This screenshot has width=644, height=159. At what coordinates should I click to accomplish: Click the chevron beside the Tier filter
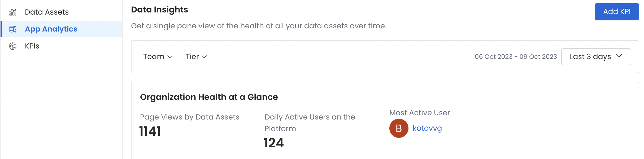point(204,57)
